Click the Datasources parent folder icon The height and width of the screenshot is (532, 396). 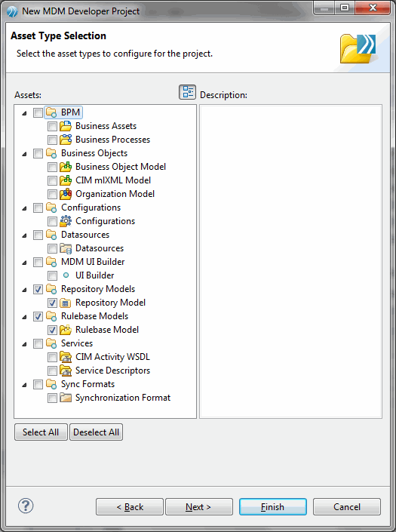point(51,235)
